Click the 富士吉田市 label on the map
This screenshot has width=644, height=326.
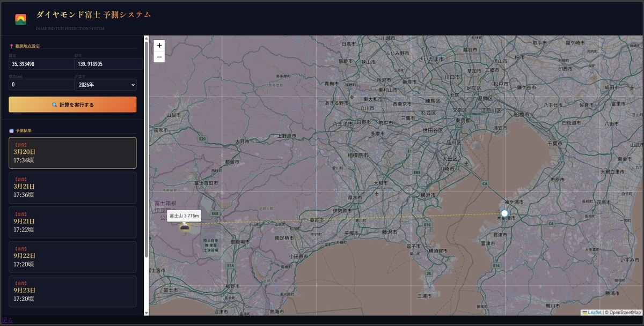pos(206,183)
